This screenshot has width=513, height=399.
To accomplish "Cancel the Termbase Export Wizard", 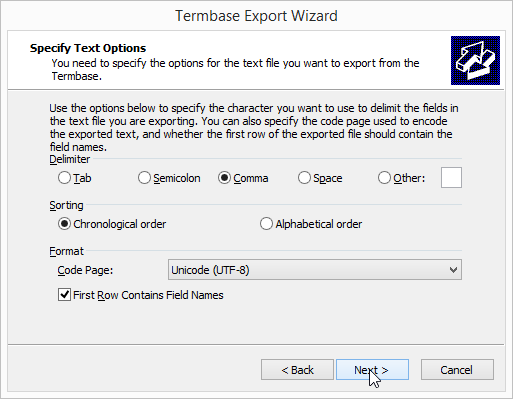I will click(x=457, y=370).
